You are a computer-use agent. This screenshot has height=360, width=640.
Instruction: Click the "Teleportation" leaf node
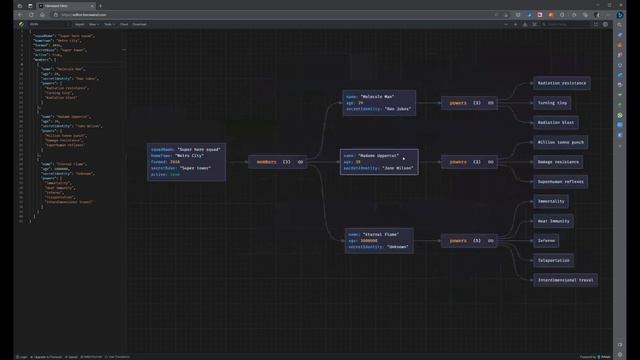[553, 260]
